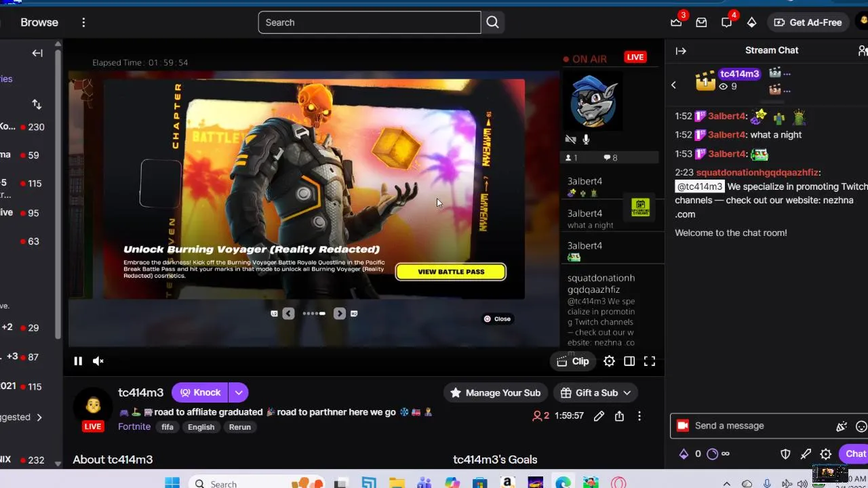Open the three-dot menu beside Browse

click(x=83, y=22)
